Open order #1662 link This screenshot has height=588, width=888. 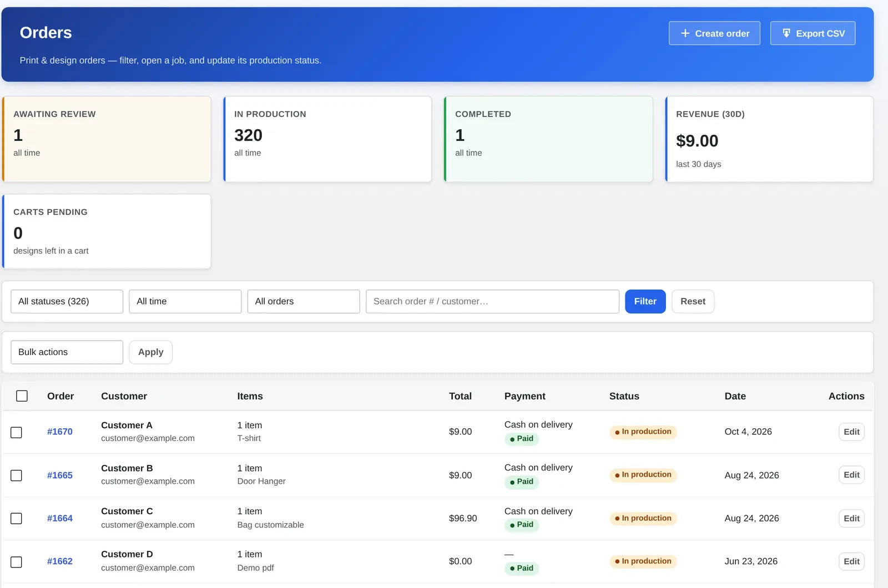[x=60, y=561]
